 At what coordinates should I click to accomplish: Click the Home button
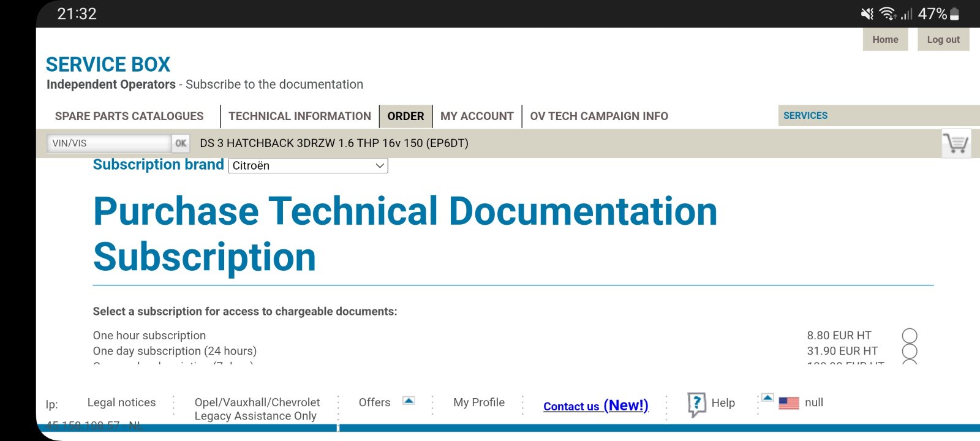[x=885, y=40]
